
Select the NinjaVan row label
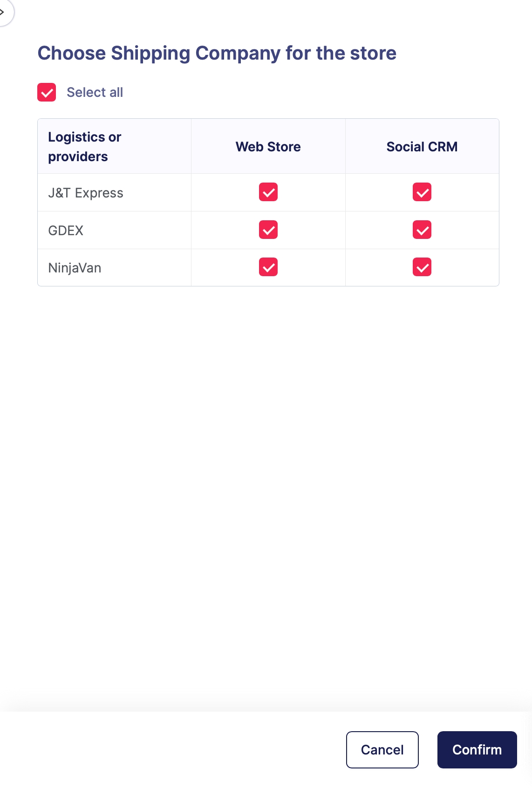[x=75, y=268]
